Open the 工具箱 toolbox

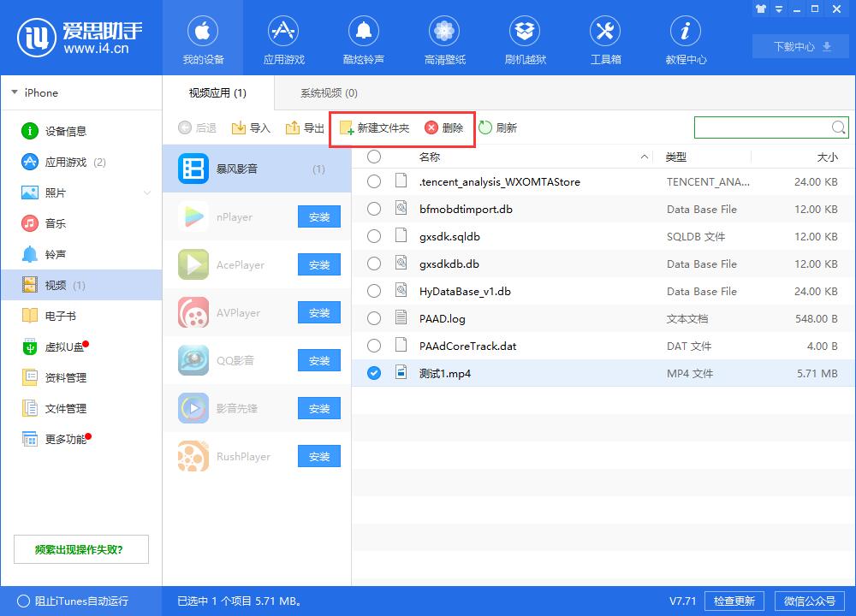605,38
